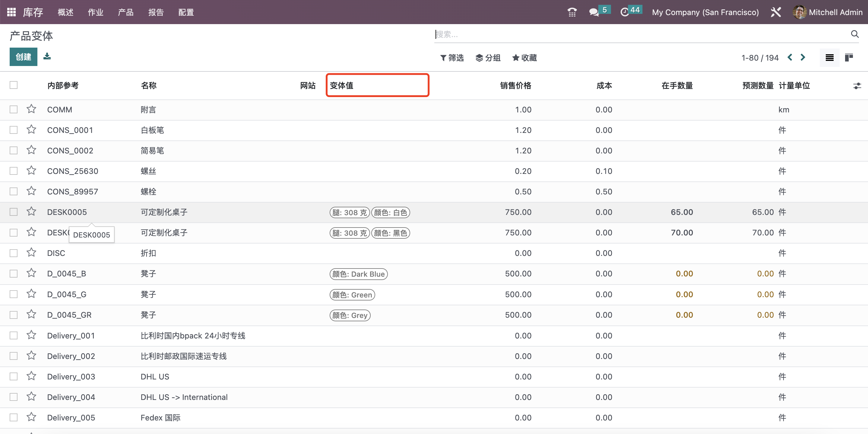Viewport: 868px width, 434px height.
Task: Open the activities clock icon
Action: tap(624, 12)
